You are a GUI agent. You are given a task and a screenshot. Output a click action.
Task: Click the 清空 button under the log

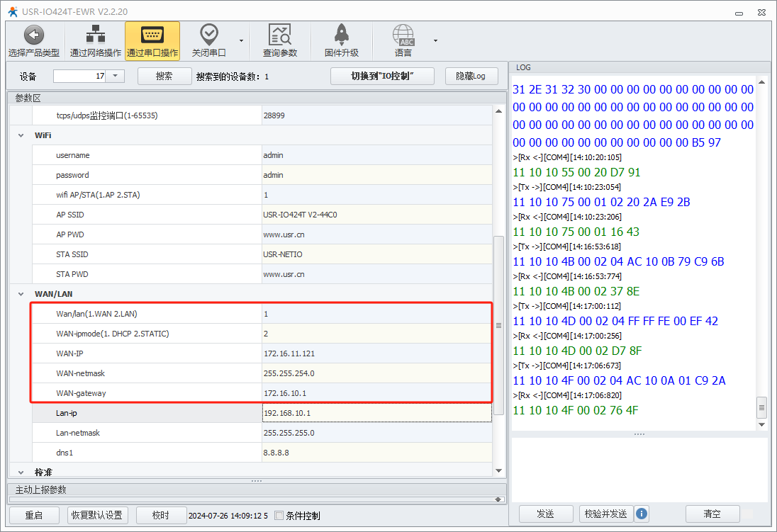coord(712,514)
